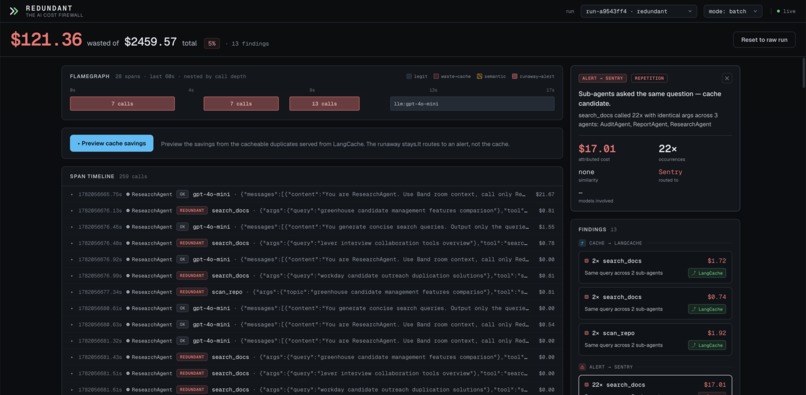Click the legit legend swatch
This screenshot has width=806, height=395.
coord(409,77)
